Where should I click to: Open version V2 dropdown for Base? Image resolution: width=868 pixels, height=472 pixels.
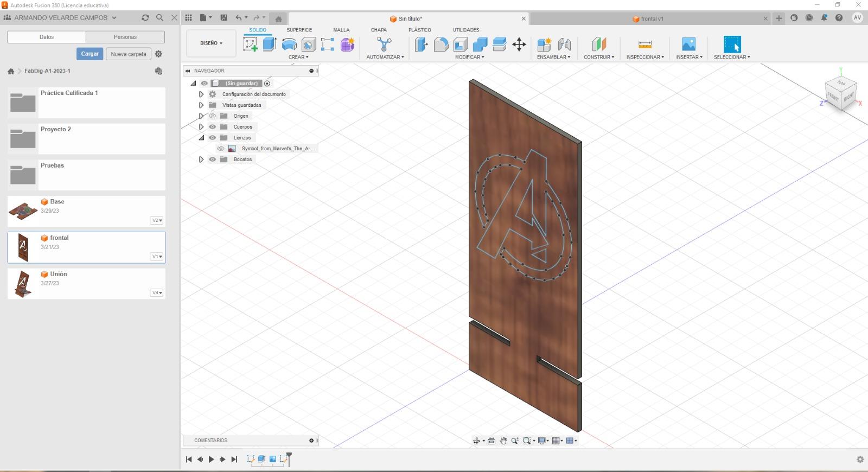tap(157, 220)
